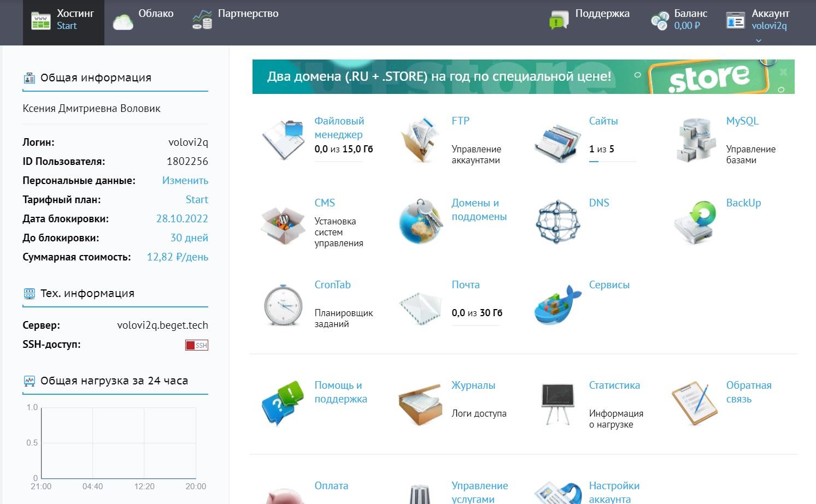816x504 pixels.
Task: Select the server name volovi2q.beget.tech
Action: tap(162, 325)
